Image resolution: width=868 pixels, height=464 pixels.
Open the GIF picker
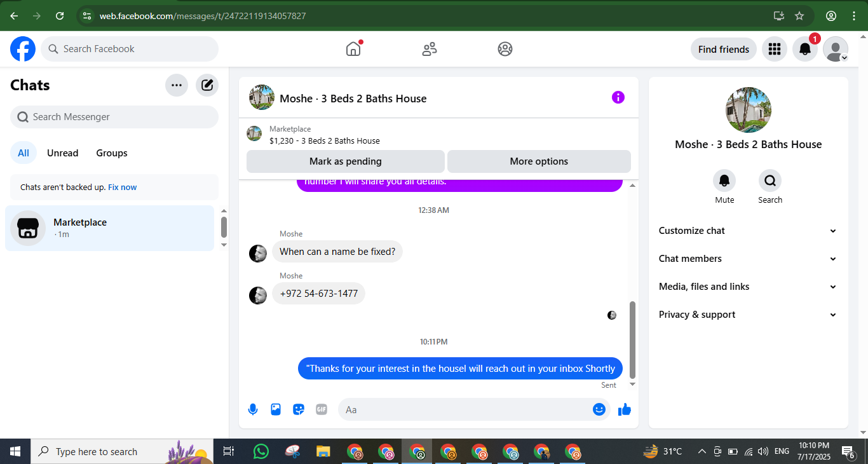[322, 409]
